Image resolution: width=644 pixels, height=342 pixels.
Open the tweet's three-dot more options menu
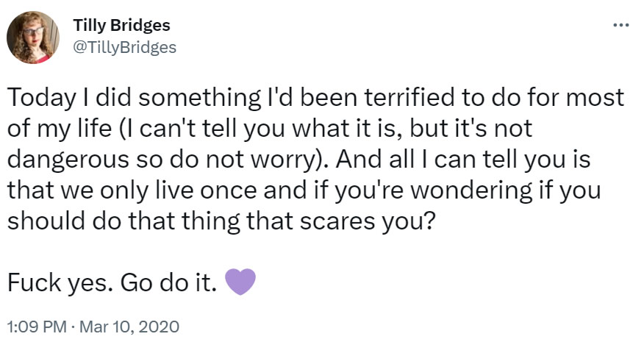coord(621,25)
